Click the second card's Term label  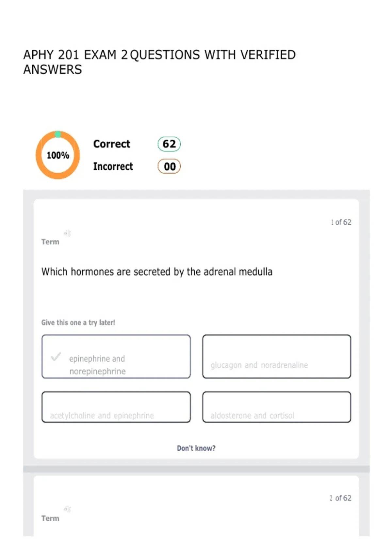(x=50, y=518)
